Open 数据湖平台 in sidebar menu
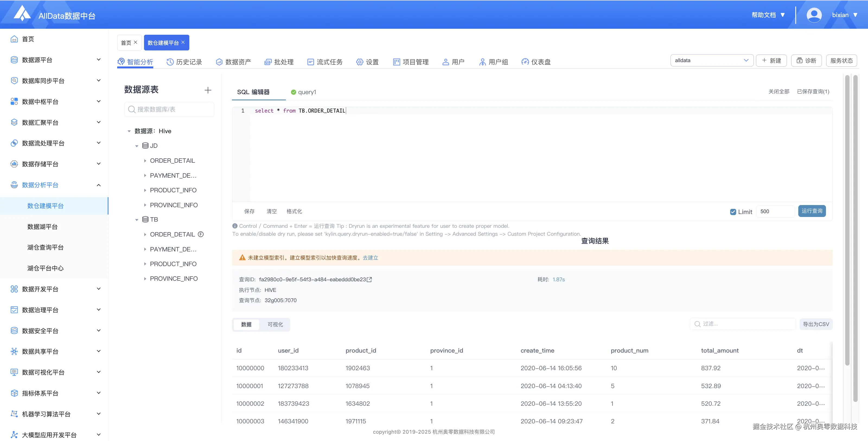 [x=43, y=227]
